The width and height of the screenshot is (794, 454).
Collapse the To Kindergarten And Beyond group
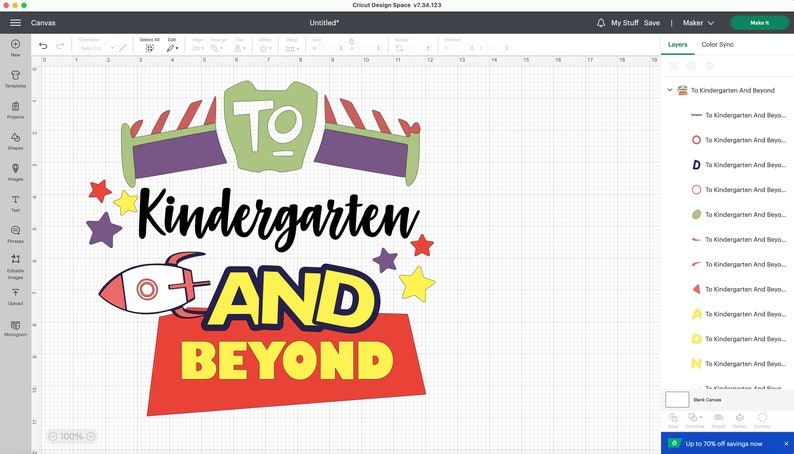pyautogui.click(x=669, y=90)
